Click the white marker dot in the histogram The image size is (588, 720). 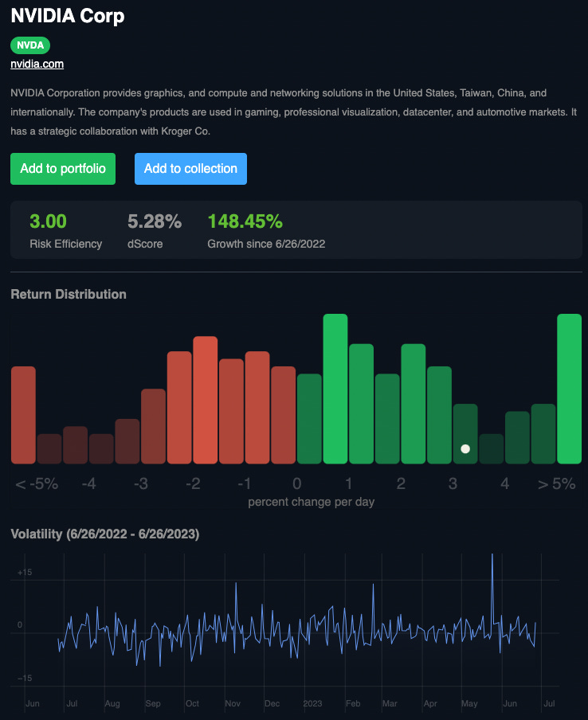click(465, 448)
